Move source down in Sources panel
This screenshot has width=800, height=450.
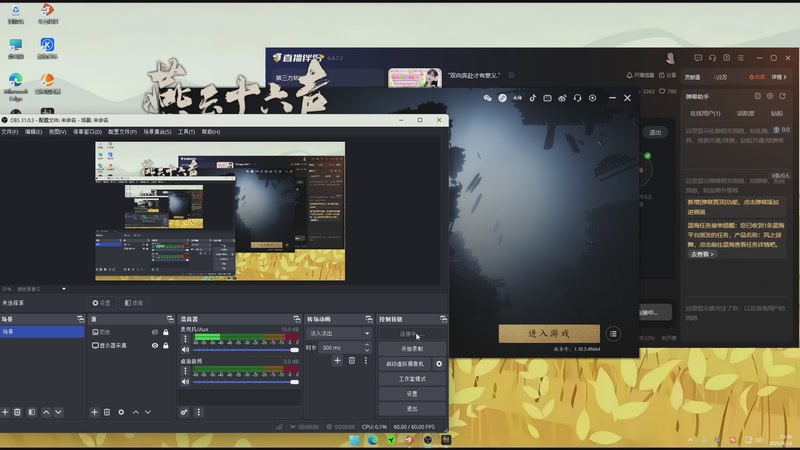(x=148, y=412)
